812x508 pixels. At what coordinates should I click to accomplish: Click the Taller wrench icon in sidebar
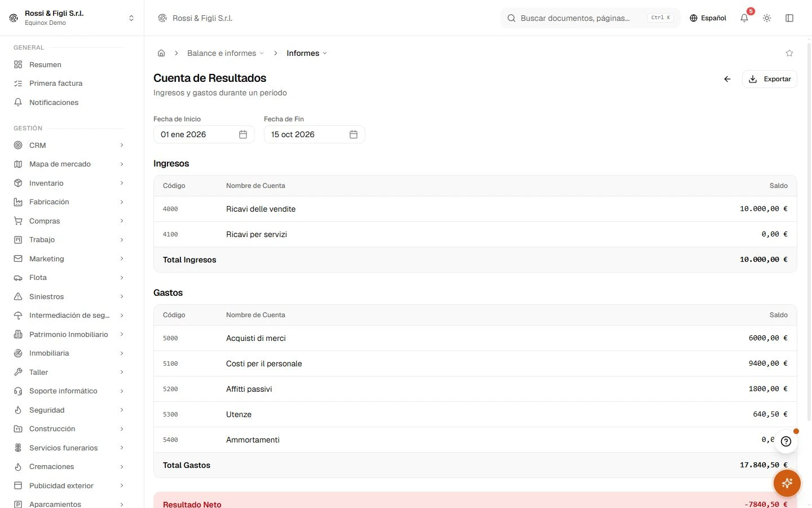[x=18, y=373]
